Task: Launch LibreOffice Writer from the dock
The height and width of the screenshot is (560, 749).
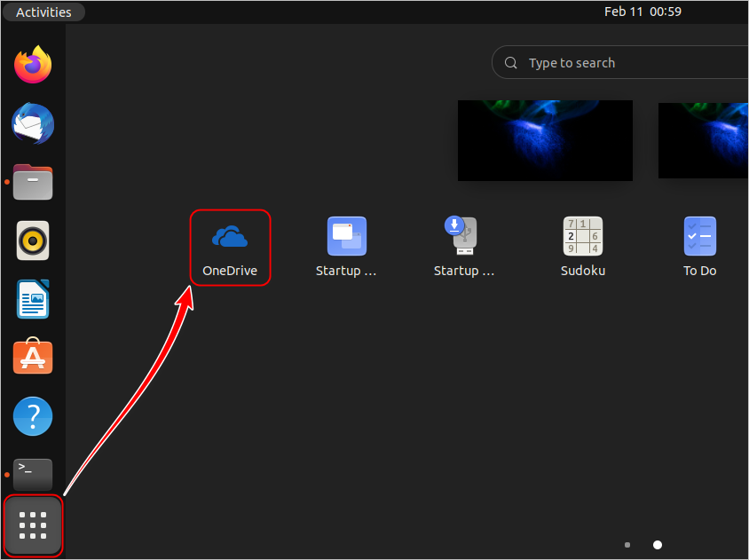Action: tap(33, 299)
